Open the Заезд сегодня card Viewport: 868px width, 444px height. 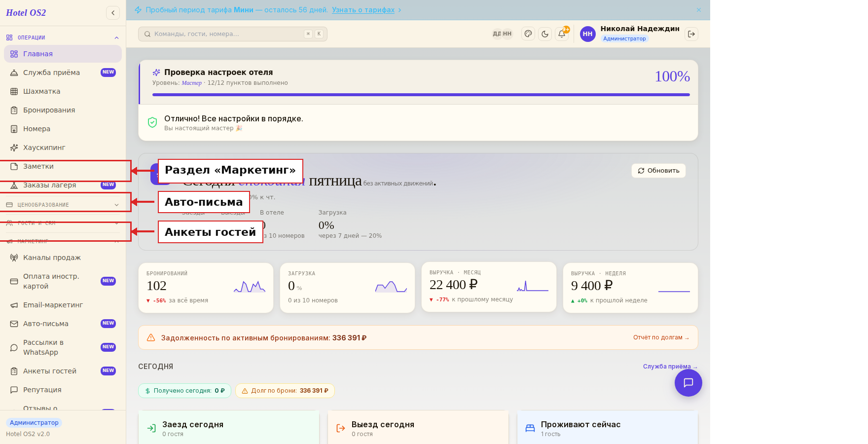pyautogui.click(x=229, y=427)
